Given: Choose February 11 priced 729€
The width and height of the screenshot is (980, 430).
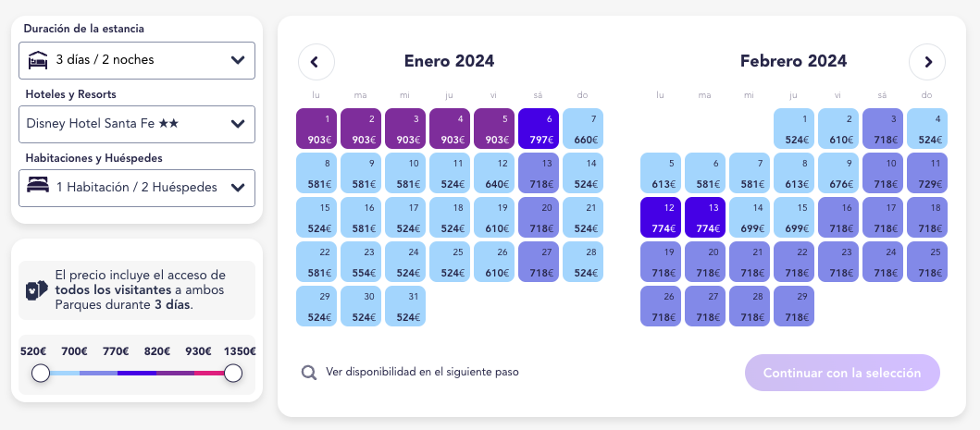Looking at the screenshot, I should (x=927, y=173).
